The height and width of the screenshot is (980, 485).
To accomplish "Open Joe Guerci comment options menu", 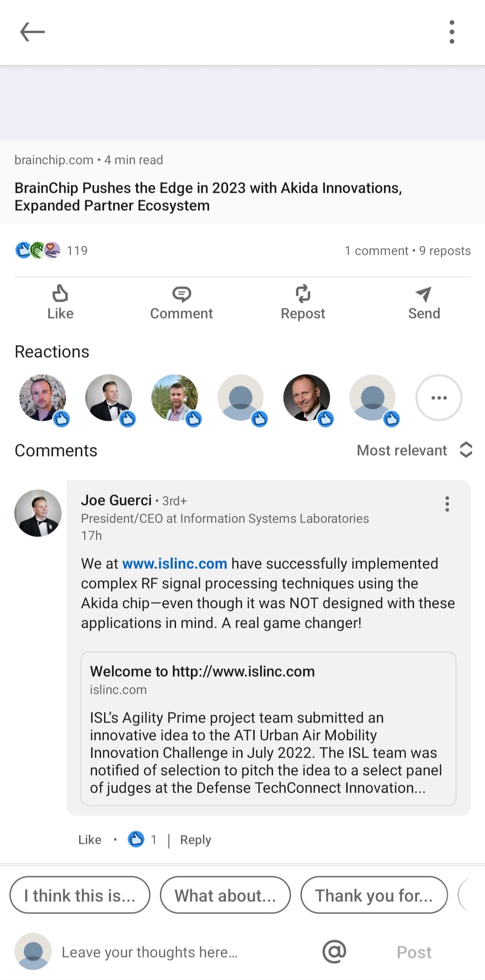I will click(x=447, y=504).
